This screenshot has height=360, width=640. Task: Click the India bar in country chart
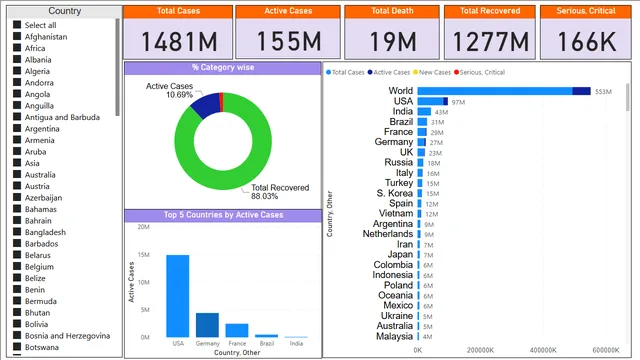click(x=424, y=111)
